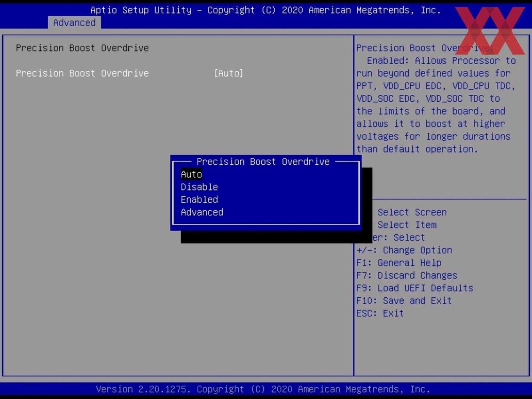
Task: Click the Aptio Setup Utility title text
Action: coord(266,10)
